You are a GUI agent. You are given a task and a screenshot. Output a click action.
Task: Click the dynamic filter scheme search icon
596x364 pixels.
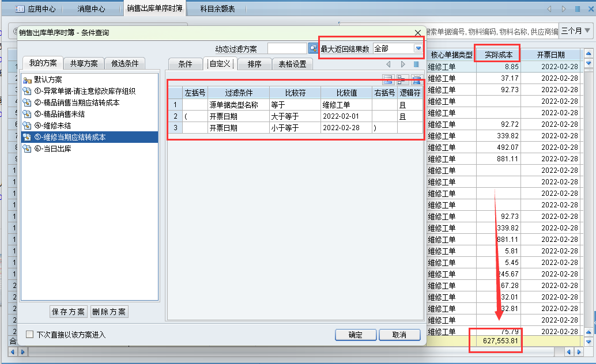(313, 49)
